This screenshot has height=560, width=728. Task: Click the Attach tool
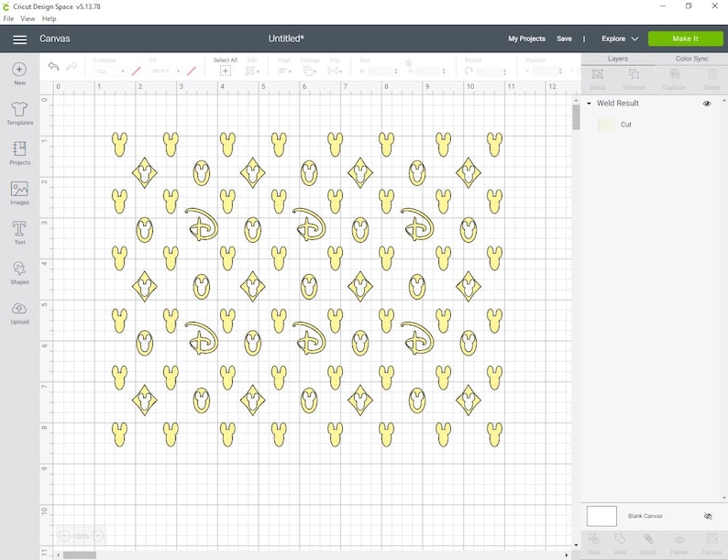click(648, 539)
